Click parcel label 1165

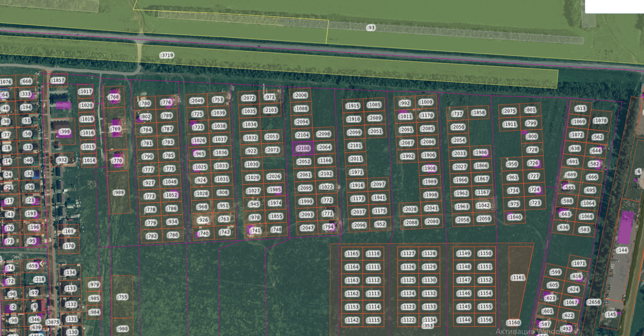pyautogui.click(x=352, y=254)
